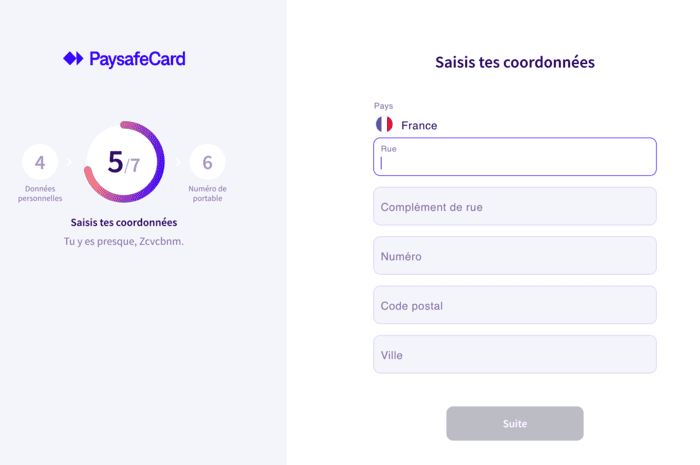Image resolution: width=700 pixels, height=465 pixels.
Task: Click the PaysafeCard wordmark text
Action: (137, 59)
